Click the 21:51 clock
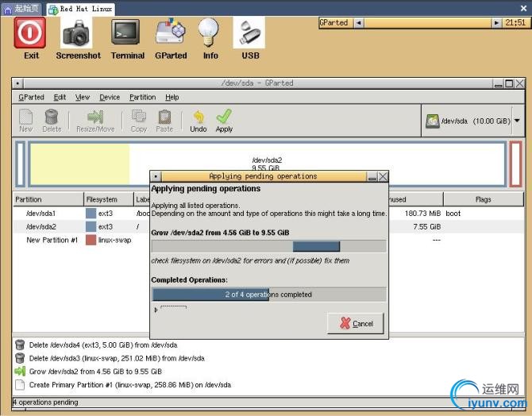The width and height of the screenshot is (532, 416). pyautogui.click(x=515, y=23)
